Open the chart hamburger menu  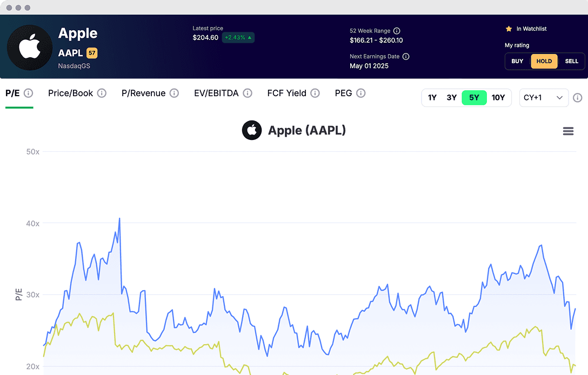(x=568, y=131)
